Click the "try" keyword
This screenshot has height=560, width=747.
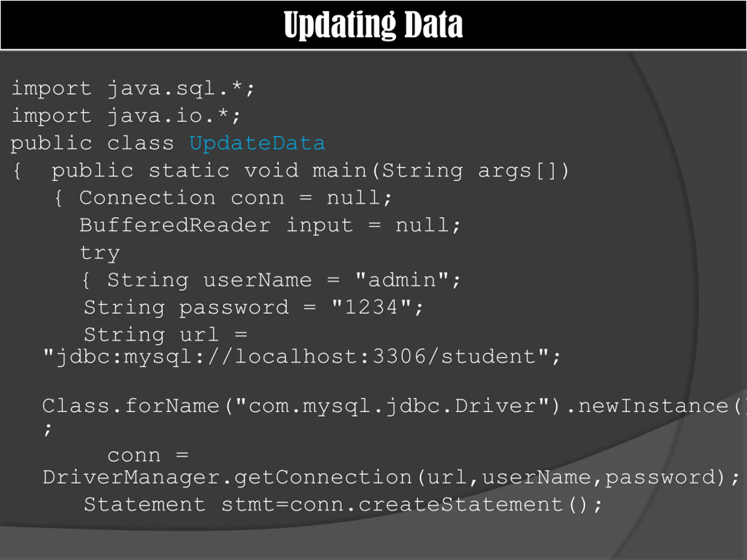[100, 253]
